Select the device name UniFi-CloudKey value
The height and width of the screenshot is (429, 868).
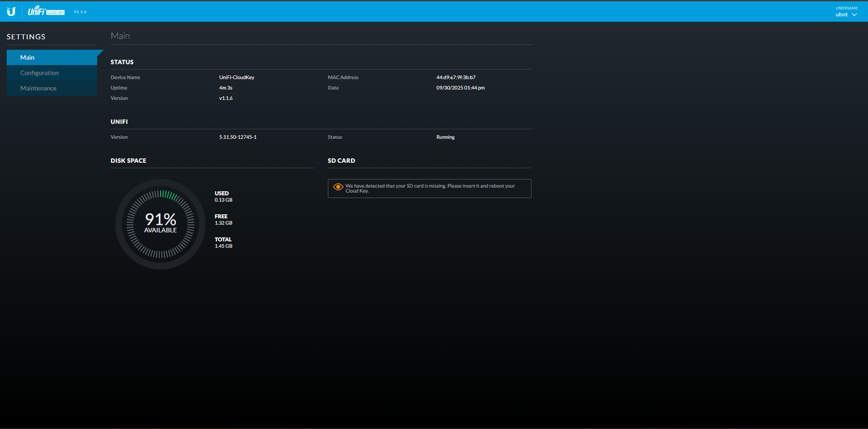[237, 78]
